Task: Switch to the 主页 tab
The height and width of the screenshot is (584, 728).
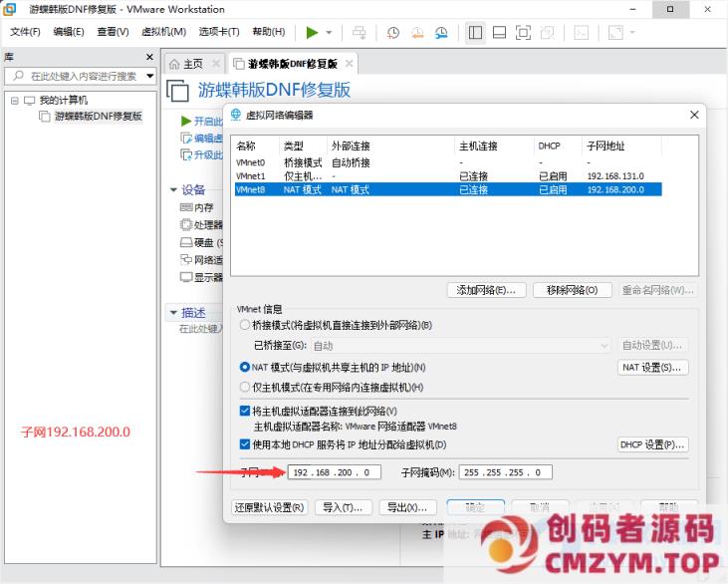Action: (193, 64)
